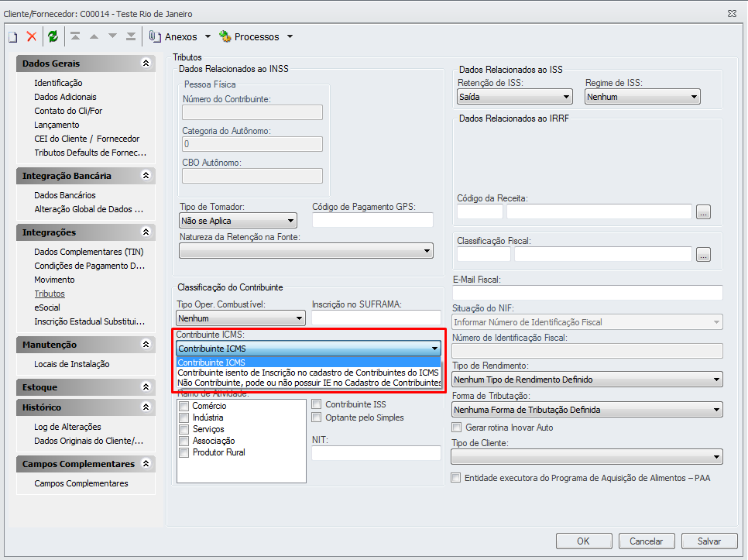Open eSocial sidebar item
748x560 pixels.
tap(47, 307)
